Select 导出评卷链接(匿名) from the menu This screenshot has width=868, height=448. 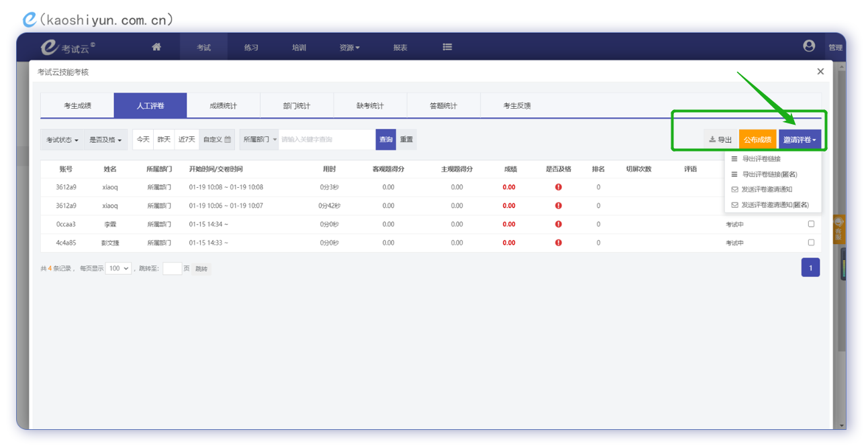(x=769, y=174)
